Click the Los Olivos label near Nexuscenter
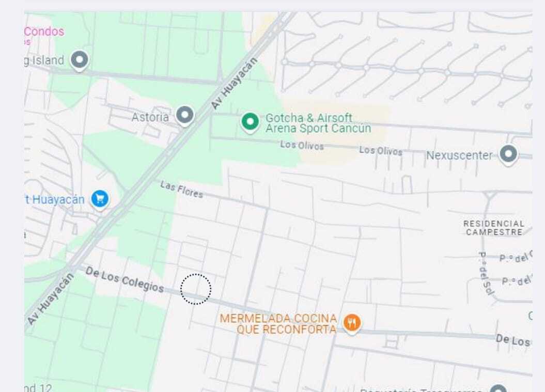545x392 pixels. 381,150
